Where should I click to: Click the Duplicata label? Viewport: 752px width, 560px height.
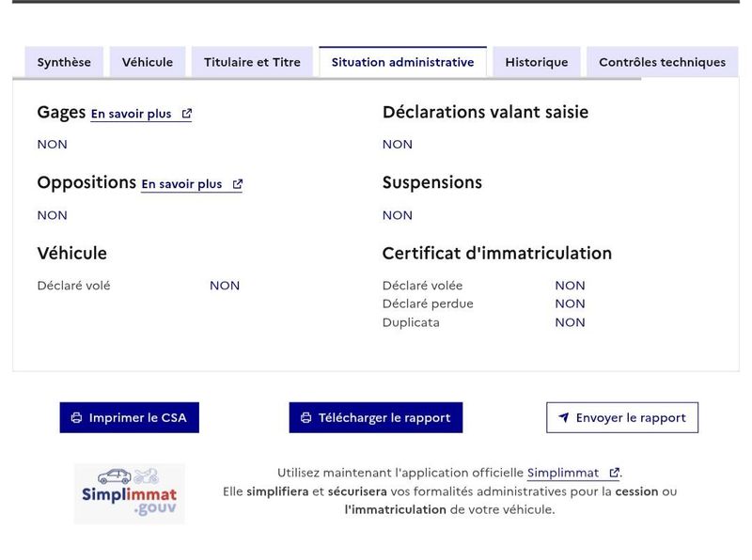(411, 322)
